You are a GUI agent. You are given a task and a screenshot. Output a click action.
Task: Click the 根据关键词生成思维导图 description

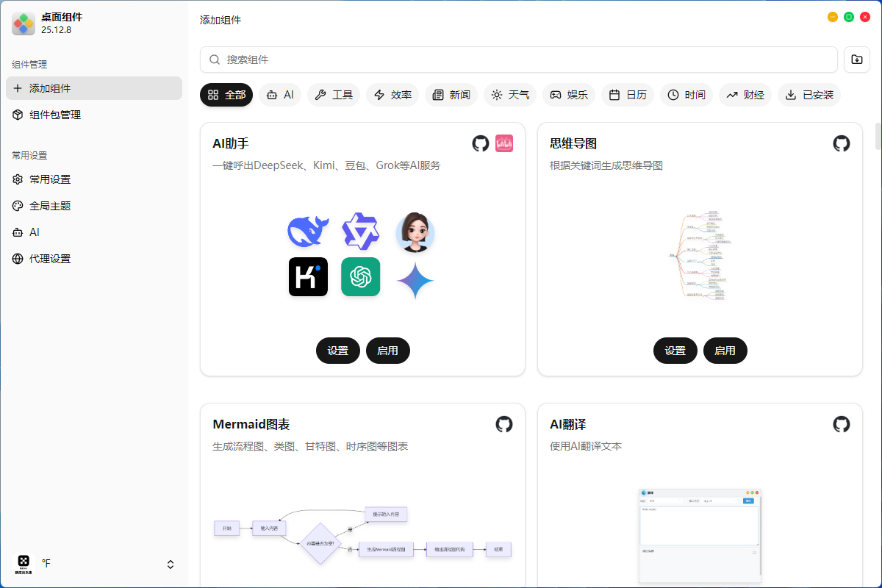606,165
